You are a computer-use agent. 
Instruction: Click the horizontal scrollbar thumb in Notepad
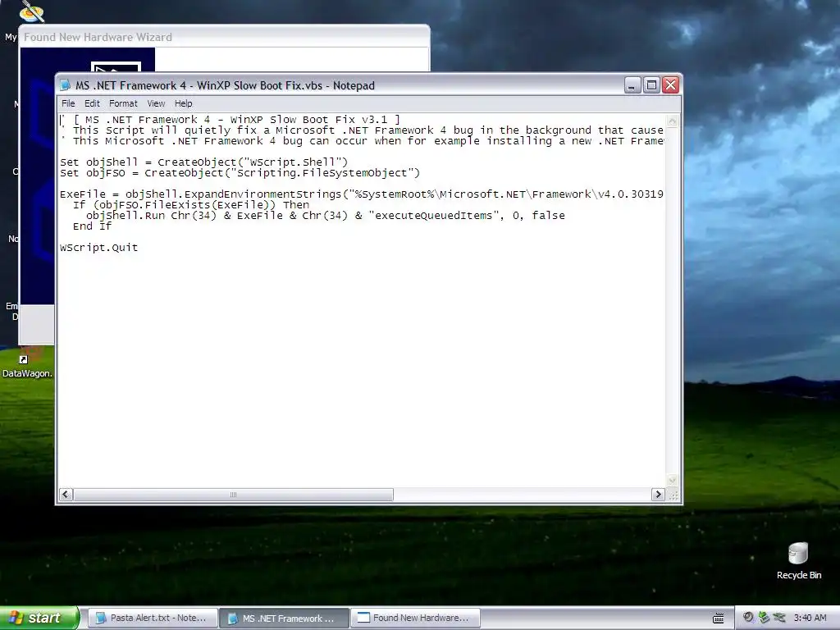coord(233,495)
